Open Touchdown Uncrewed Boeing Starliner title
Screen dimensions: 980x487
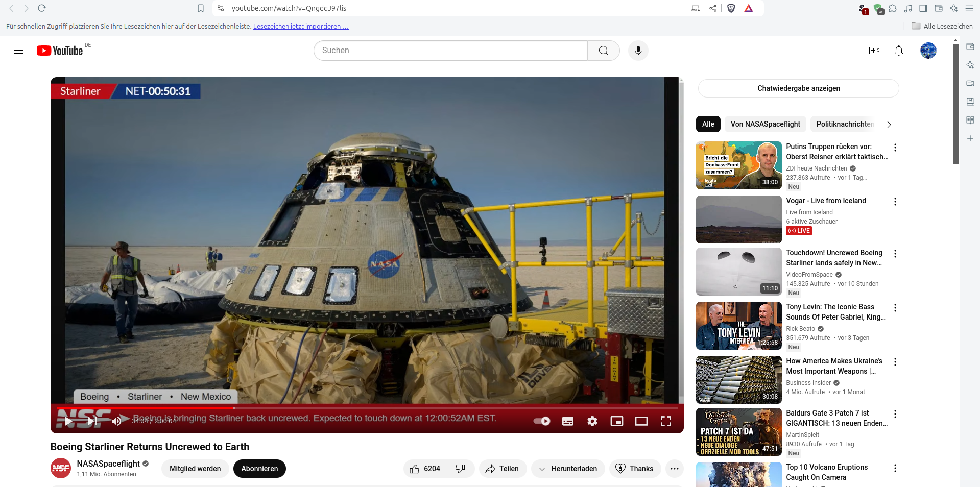[834, 258]
